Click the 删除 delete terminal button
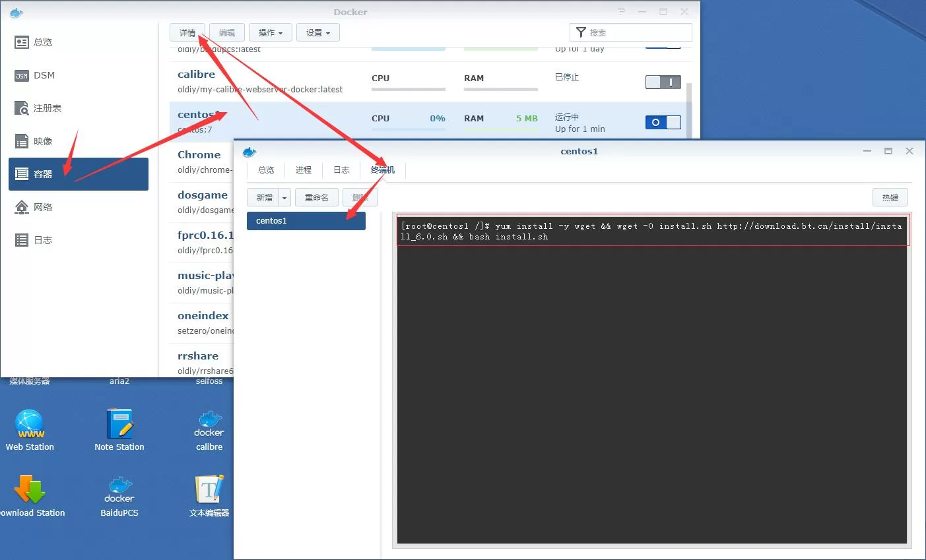This screenshot has width=926, height=560. [x=360, y=197]
